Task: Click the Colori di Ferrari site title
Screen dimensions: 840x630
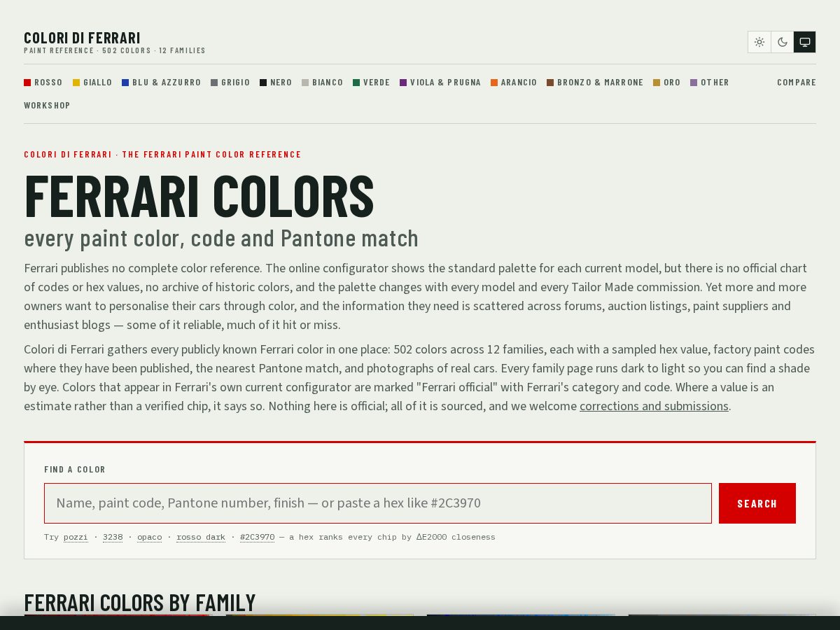Action: point(82,38)
